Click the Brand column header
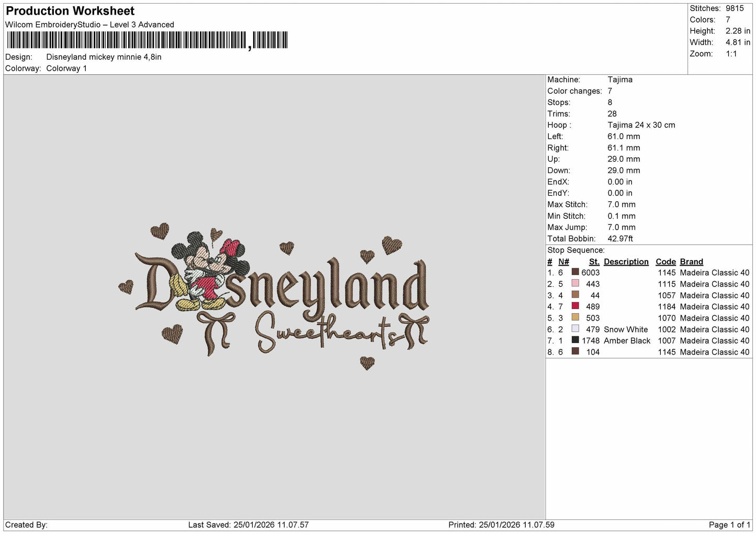 (691, 262)
